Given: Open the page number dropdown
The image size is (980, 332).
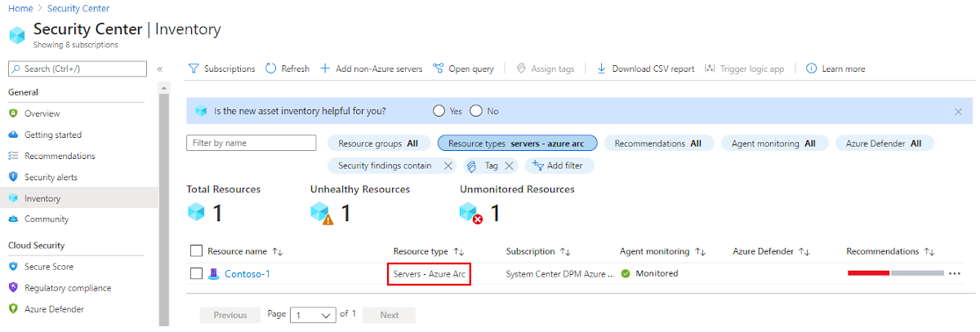Looking at the screenshot, I should [314, 315].
